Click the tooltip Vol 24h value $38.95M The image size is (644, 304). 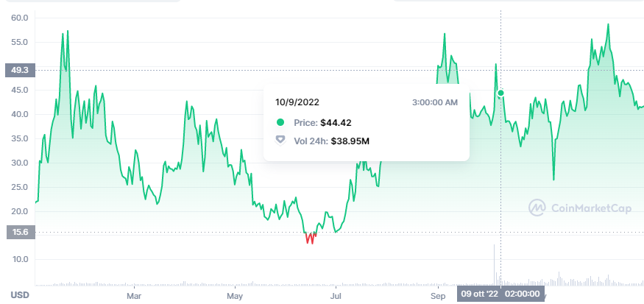point(350,141)
